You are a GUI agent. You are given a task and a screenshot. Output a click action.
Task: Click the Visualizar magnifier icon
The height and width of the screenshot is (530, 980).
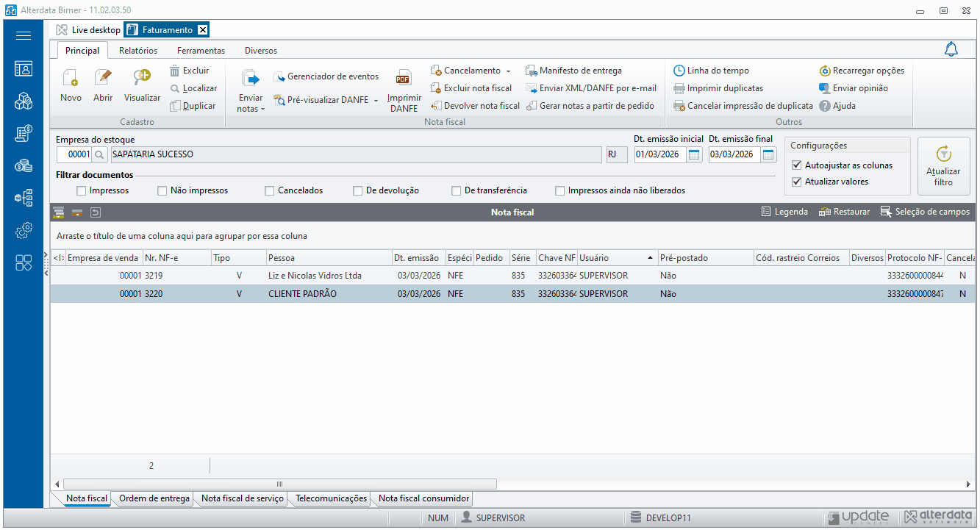142,78
